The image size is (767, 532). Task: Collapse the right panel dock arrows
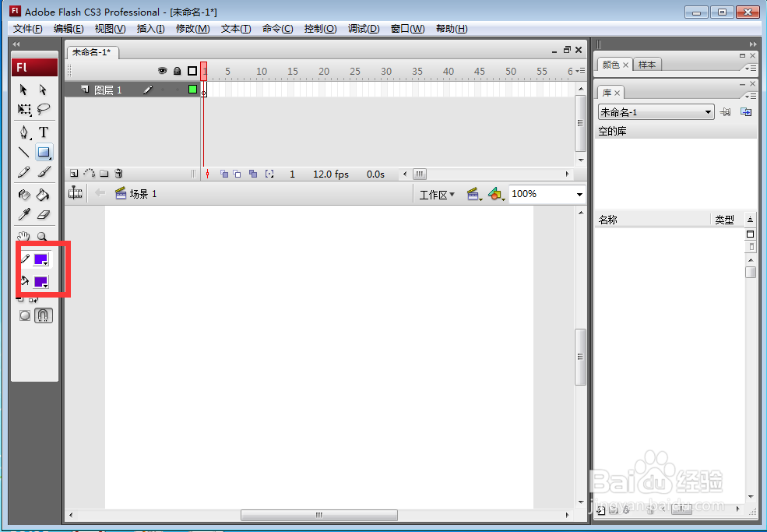click(753, 44)
